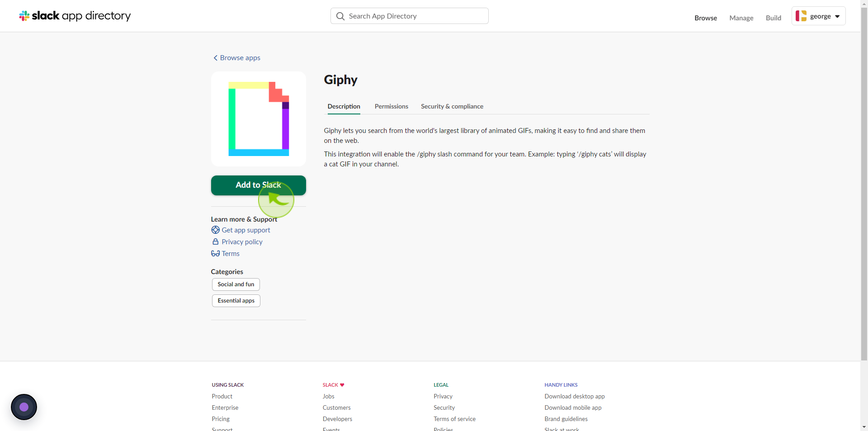Open the Get app support link
This screenshot has height=431, width=868.
(246, 230)
